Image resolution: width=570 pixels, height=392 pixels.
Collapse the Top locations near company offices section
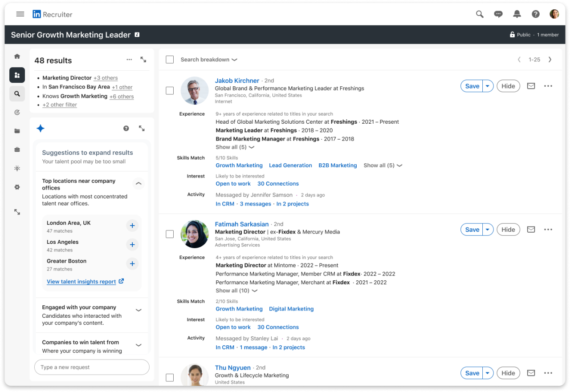[138, 183]
